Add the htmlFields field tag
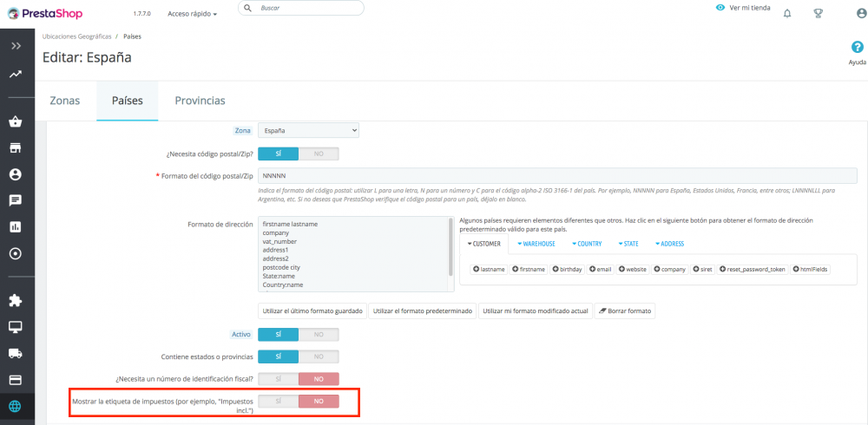This screenshot has width=868, height=425. pyautogui.click(x=811, y=270)
